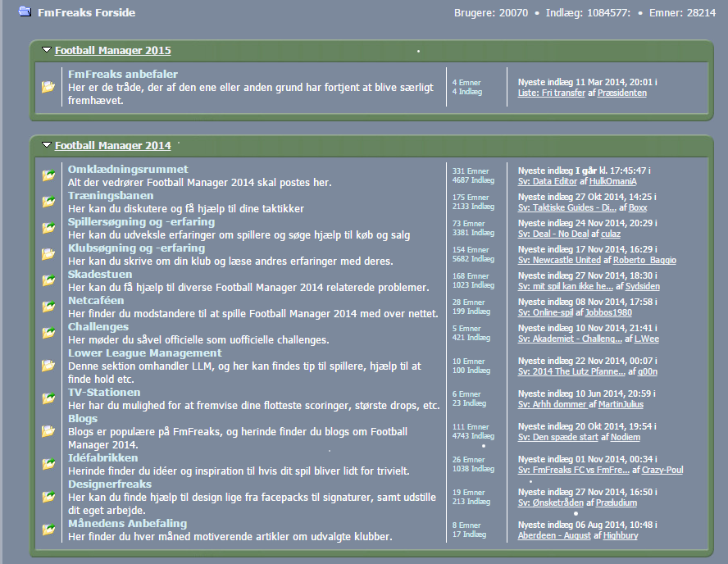Click folder icon beside Designerfreaks forum
Viewport: 728px width, 564px height.
[48, 497]
